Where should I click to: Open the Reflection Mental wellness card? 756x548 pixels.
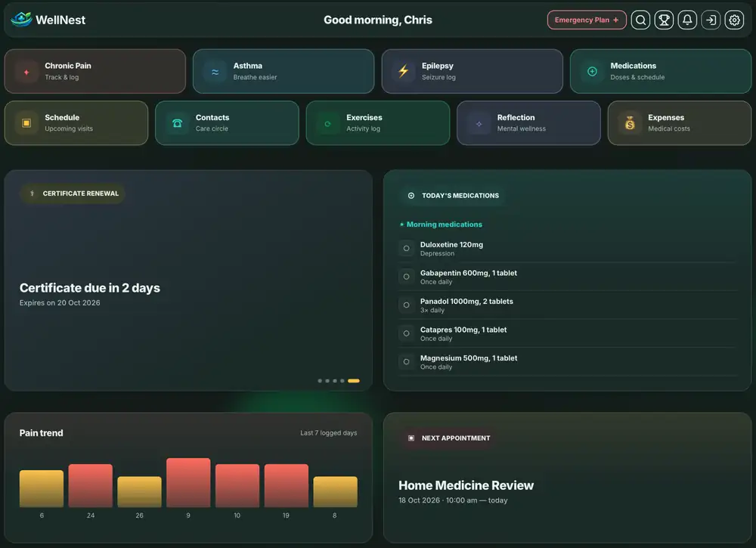[529, 123]
